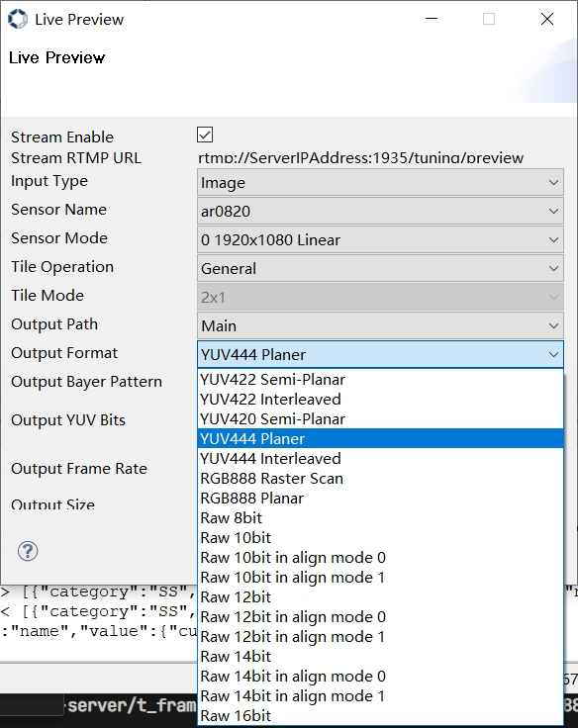Select Raw 12bit in align mode 1
The height and width of the screenshot is (728, 578).
tap(380, 637)
